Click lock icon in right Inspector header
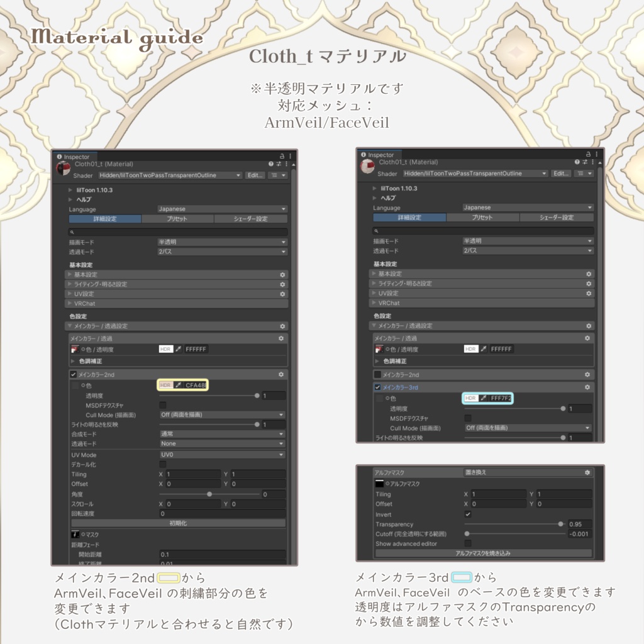 [588, 154]
